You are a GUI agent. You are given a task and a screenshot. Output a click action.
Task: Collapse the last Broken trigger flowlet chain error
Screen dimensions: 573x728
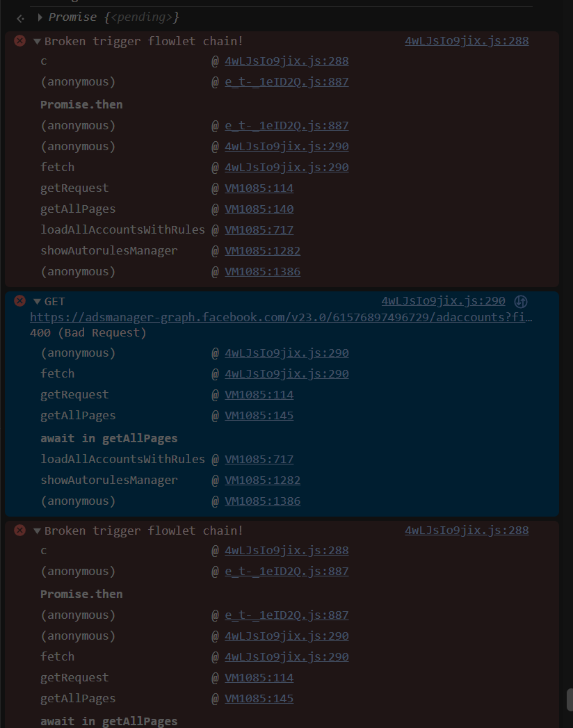tap(37, 531)
